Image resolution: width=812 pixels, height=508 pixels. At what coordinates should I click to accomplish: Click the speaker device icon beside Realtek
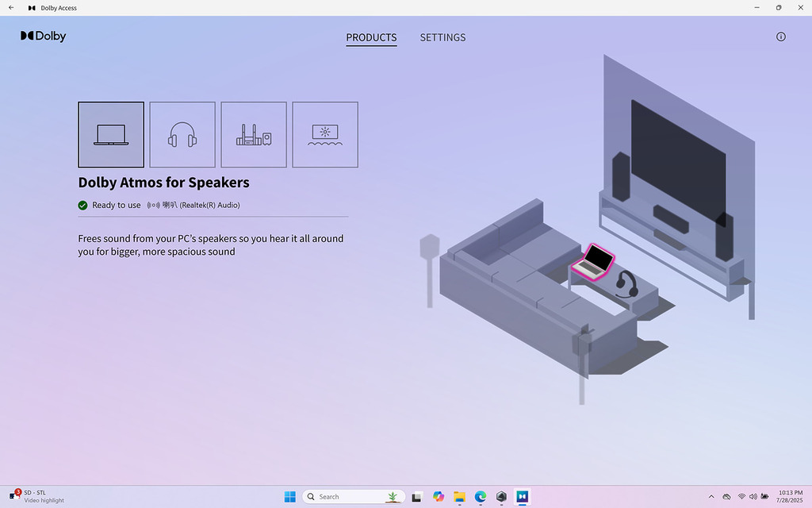[153, 206]
